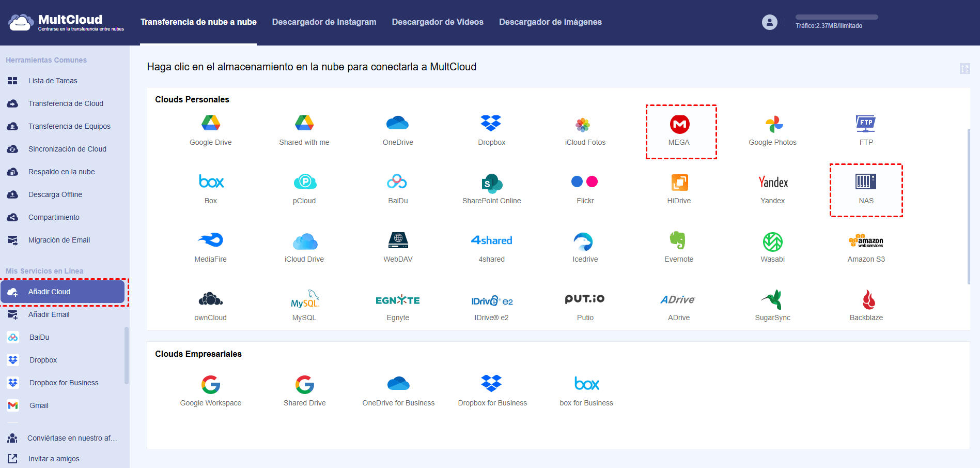Connect the ADrive cloud
The height and width of the screenshot is (468, 980).
678,299
